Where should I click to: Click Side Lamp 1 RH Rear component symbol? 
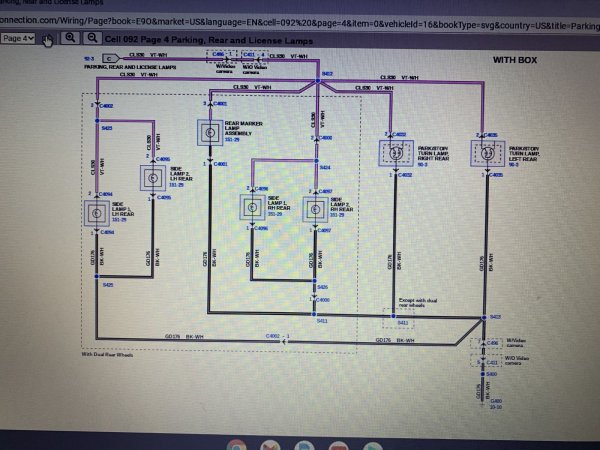(252, 207)
